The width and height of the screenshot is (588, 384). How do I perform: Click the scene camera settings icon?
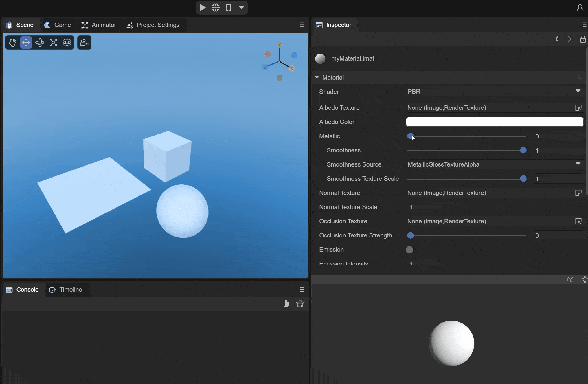84,43
